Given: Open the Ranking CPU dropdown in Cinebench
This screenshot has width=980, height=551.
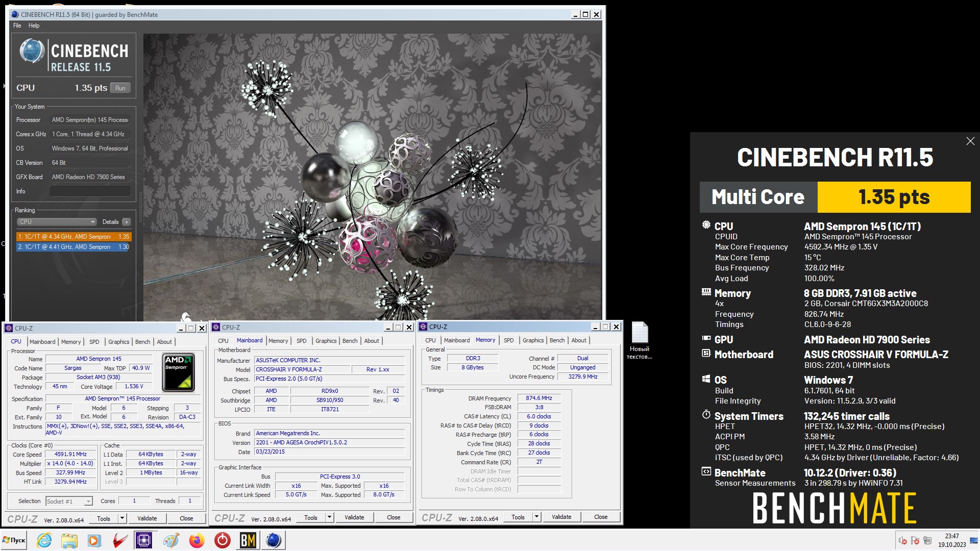Looking at the screenshot, I should pos(57,222).
